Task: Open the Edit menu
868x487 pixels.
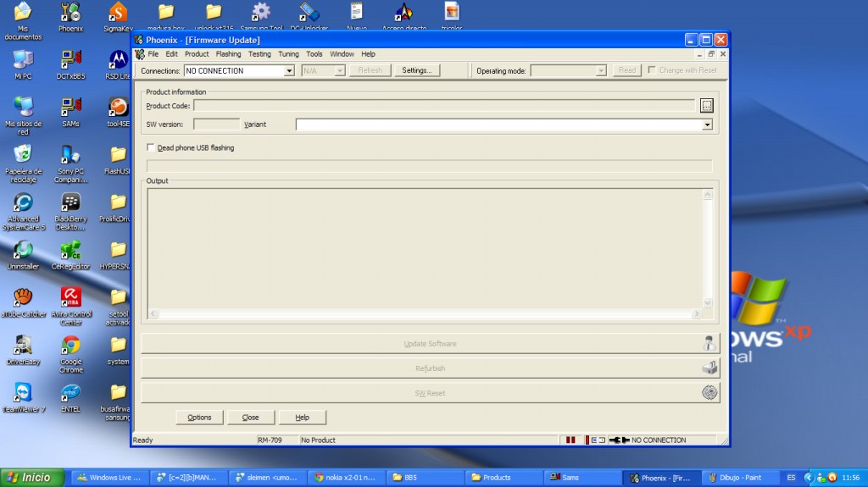Action: tap(171, 53)
